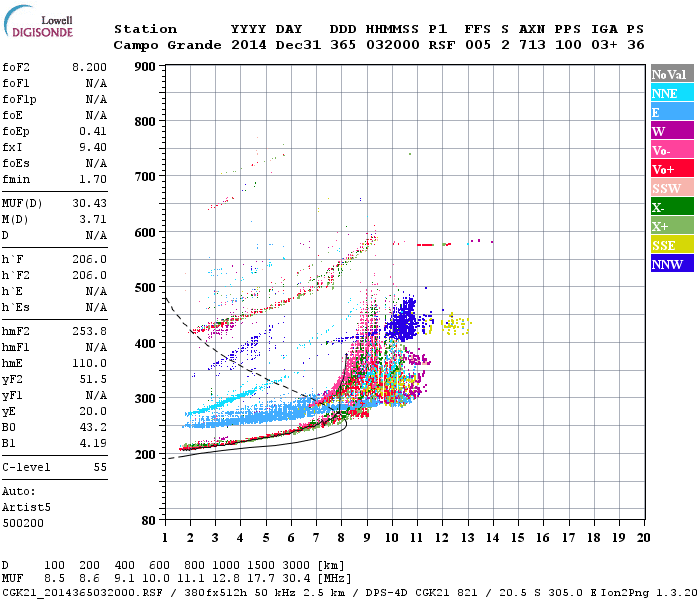Select the NoVal legend swatch
The image size is (700, 600).
672,74
